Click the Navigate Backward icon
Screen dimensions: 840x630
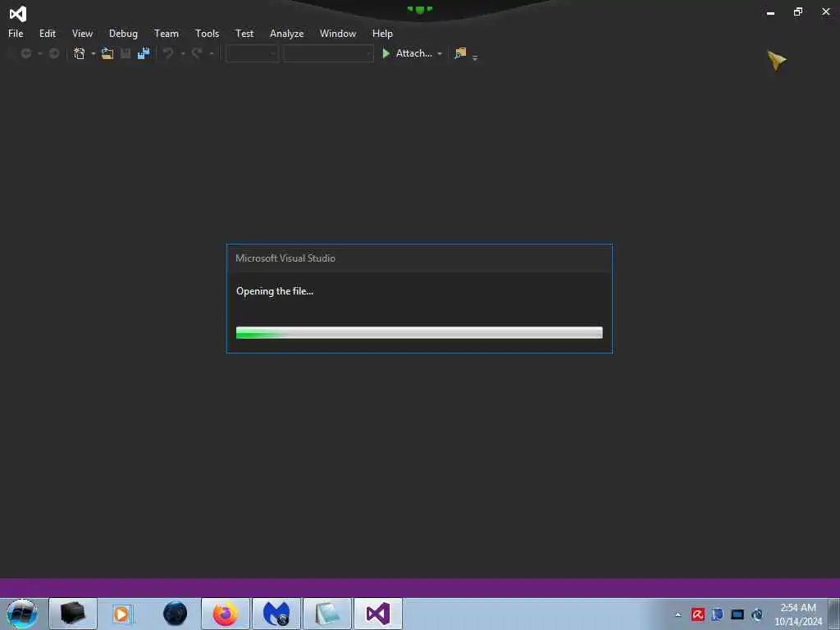[25, 53]
